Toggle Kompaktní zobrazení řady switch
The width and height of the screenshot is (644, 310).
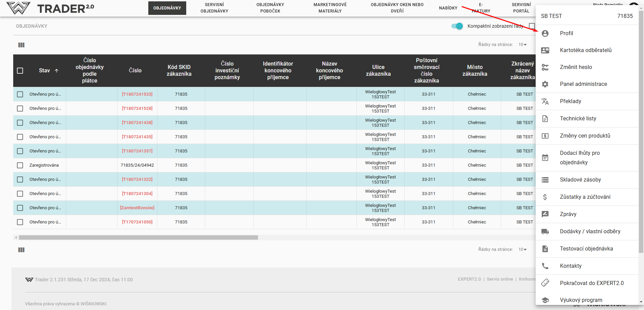(457, 26)
